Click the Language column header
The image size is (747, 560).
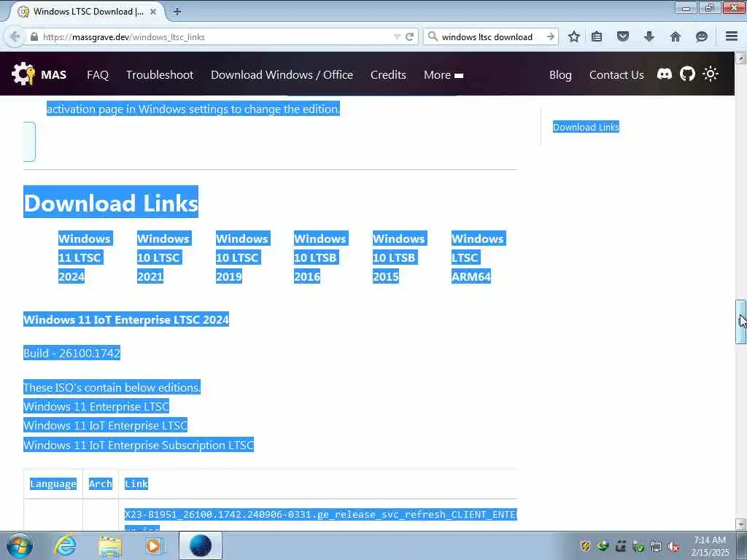point(53,484)
